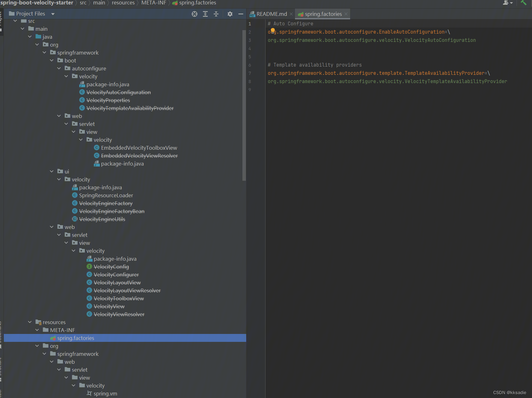Select VelocityToolboxView in tree
Image resolution: width=532 pixels, height=398 pixels.
pyautogui.click(x=119, y=298)
